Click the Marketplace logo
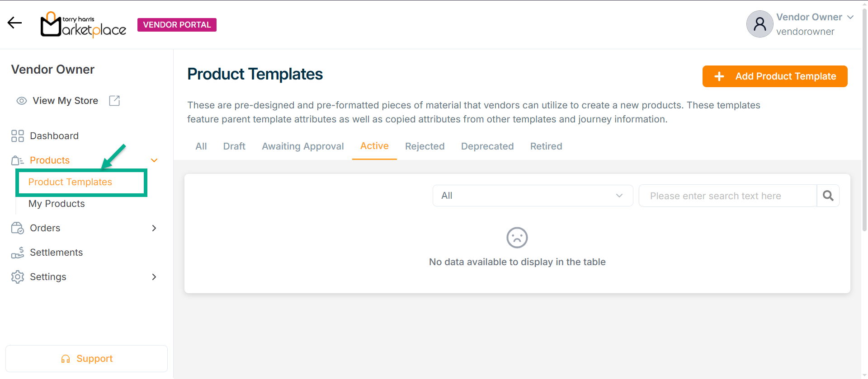The image size is (868, 379). point(84,25)
